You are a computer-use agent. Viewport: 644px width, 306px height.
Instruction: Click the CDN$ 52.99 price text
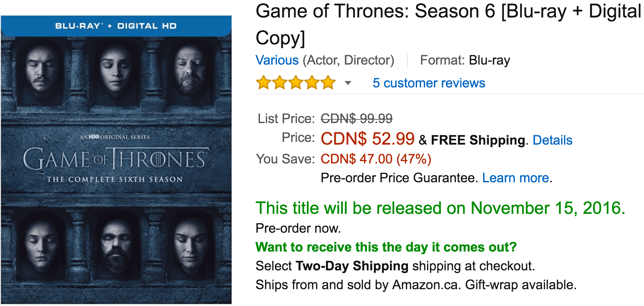368,139
